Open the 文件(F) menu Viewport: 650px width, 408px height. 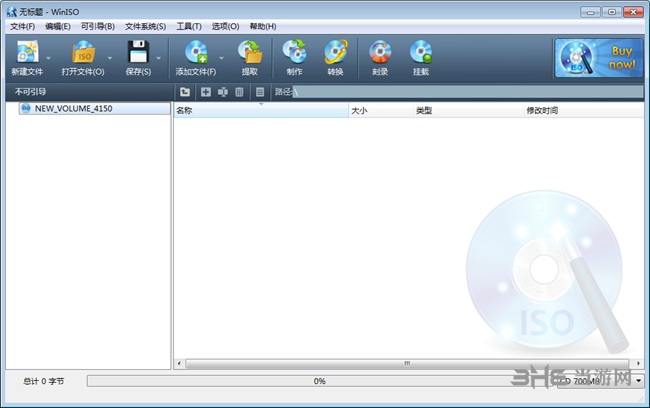click(22, 27)
